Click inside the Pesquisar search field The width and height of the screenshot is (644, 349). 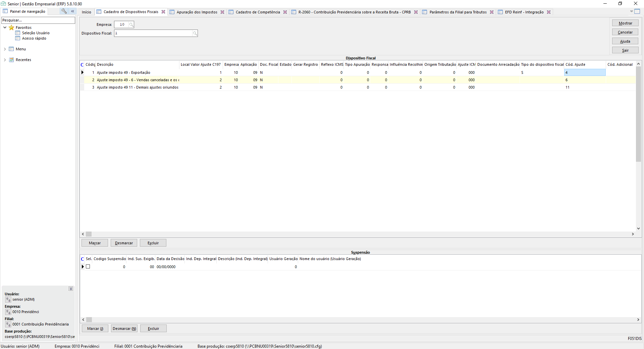38,20
